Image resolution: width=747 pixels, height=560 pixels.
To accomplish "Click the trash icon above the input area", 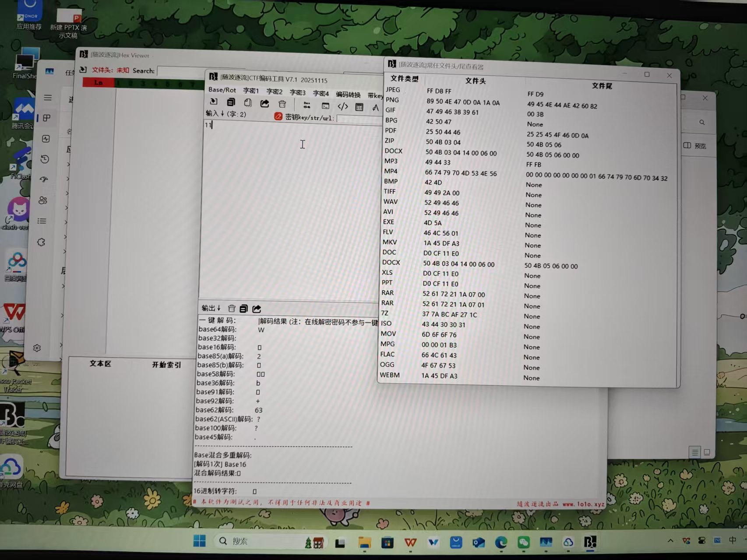I will (x=282, y=104).
